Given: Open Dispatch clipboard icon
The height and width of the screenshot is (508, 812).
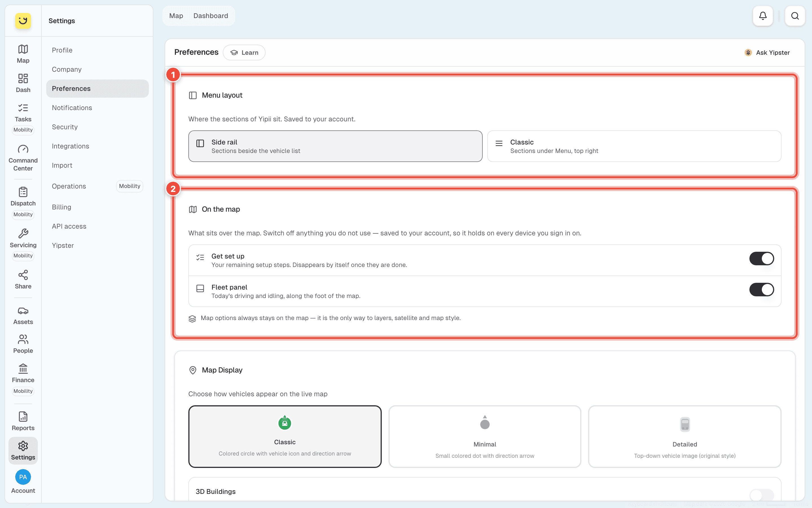Looking at the screenshot, I should [23, 192].
